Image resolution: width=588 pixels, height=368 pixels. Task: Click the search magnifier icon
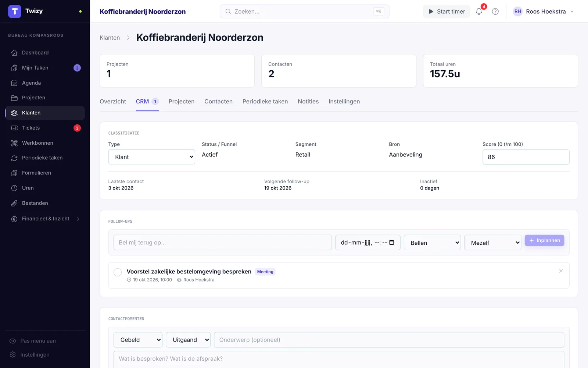click(x=228, y=11)
